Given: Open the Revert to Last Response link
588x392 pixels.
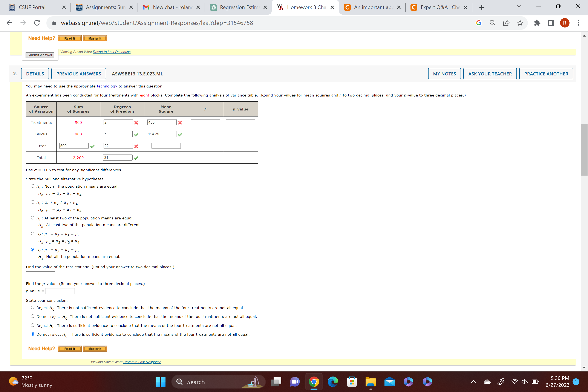Looking at the screenshot, I should click(x=112, y=52).
